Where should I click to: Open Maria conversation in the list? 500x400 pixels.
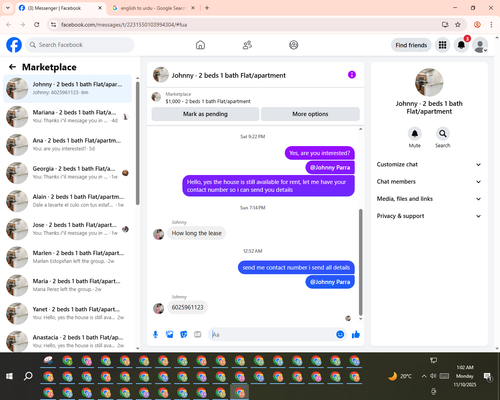coord(68,285)
